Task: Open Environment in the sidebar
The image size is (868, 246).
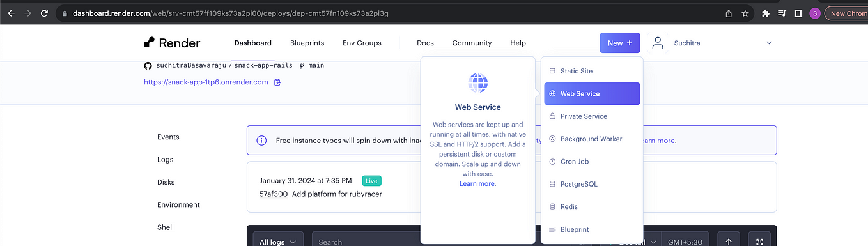Action: point(178,204)
